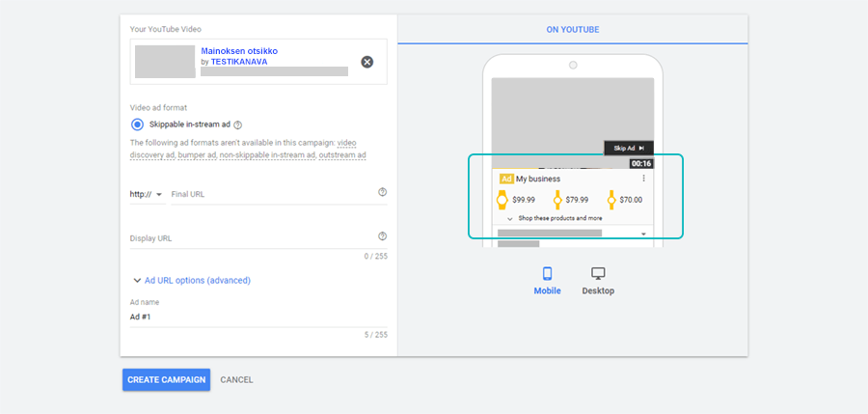Image resolution: width=868 pixels, height=414 pixels.
Task: Open the help icon beside Skippable in-stream ad
Action: point(238,124)
